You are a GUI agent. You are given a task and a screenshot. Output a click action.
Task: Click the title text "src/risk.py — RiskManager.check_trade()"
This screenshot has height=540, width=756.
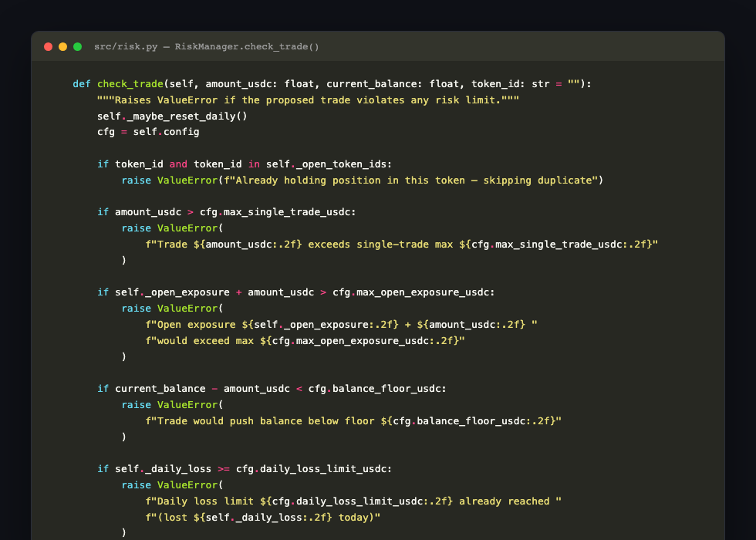(x=207, y=47)
